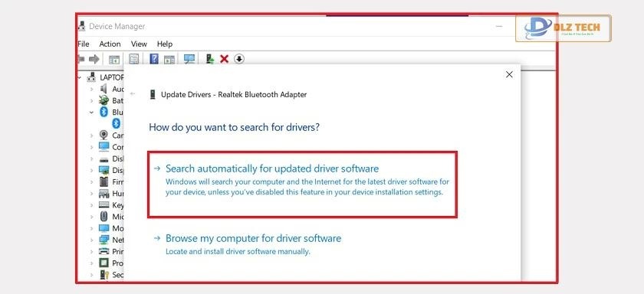Image resolution: width=644 pixels, height=294 pixels.
Task: Click the Cameras webcam icon
Action: click(104, 135)
